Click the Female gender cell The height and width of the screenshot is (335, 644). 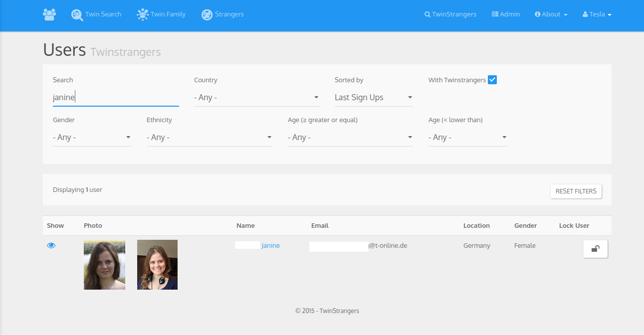pos(525,246)
